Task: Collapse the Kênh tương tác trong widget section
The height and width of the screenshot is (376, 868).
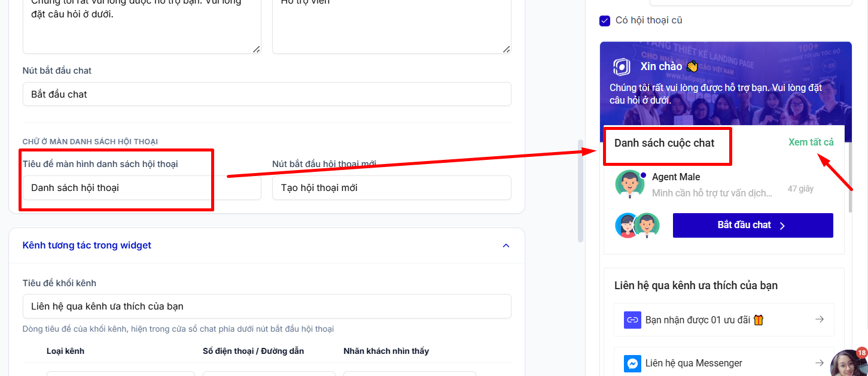Action: pos(506,245)
